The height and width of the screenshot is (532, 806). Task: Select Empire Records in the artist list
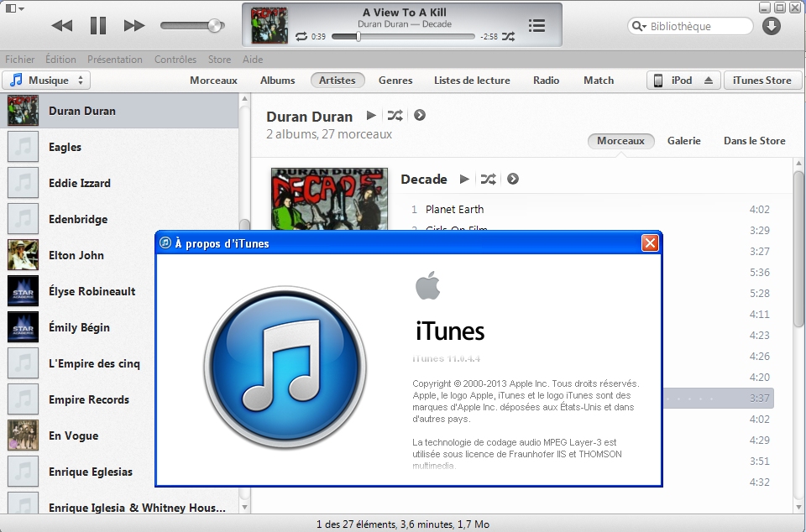(77, 399)
